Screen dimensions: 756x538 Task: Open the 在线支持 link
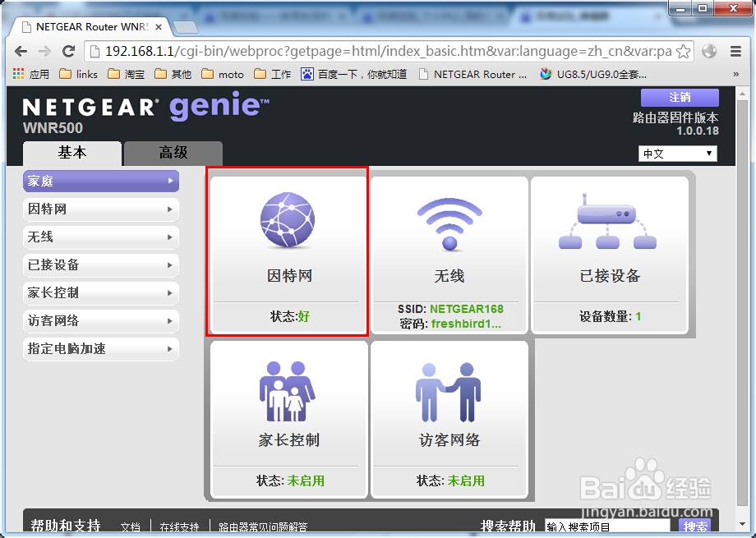tap(179, 527)
